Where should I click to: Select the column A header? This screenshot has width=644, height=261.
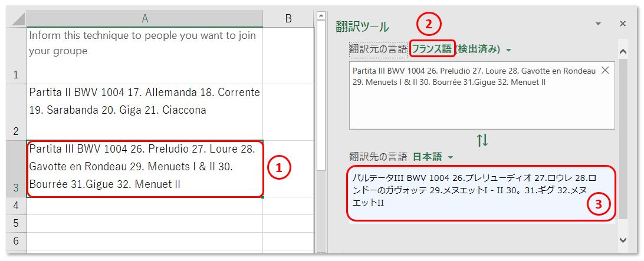[144, 18]
